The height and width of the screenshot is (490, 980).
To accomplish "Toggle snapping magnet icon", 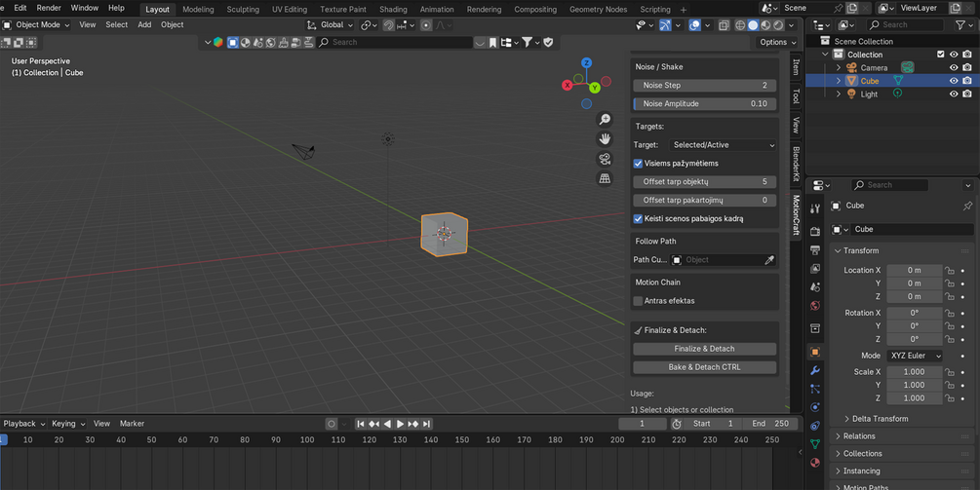I will pos(388,25).
